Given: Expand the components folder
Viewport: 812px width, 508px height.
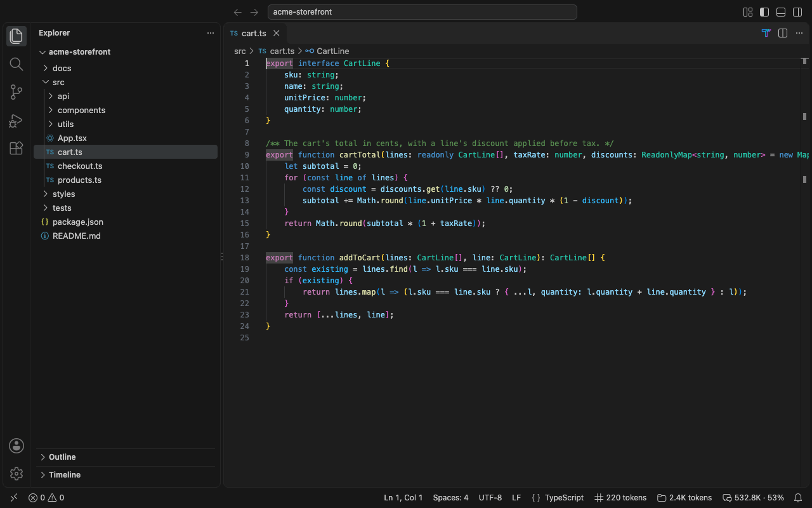Looking at the screenshot, I should (126, 110).
